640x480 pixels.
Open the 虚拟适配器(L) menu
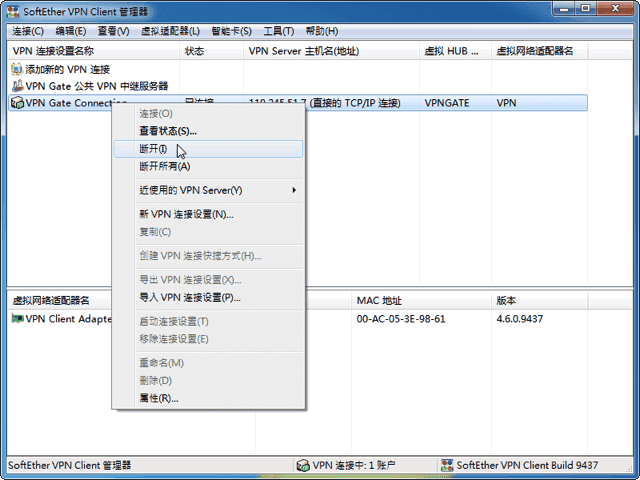170,31
